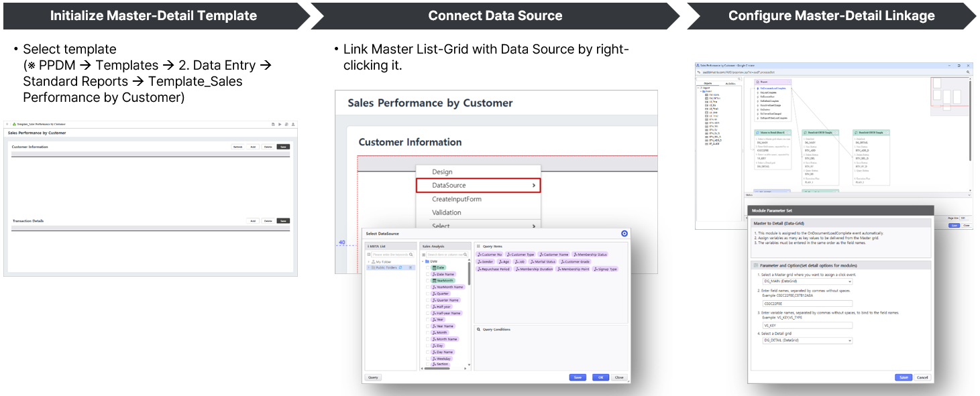Click OK in Select DataSource dialog
This screenshot has height=396, width=980.
[600, 377]
